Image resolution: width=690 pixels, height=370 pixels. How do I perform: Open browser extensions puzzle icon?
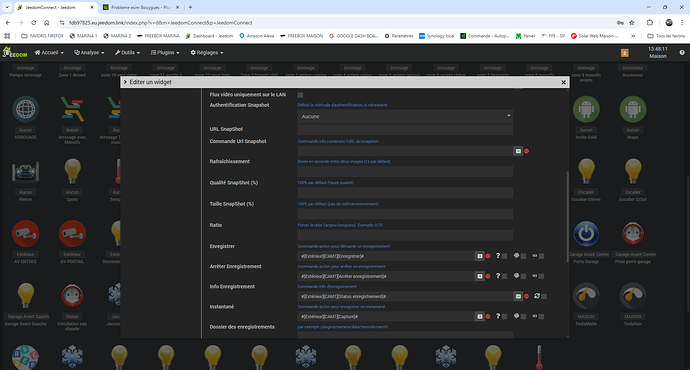pyautogui.click(x=650, y=22)
